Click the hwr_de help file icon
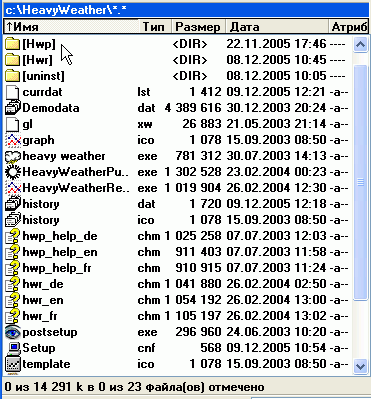The height and width of the screenshot is (399, 371). click(x=13, y=284)
